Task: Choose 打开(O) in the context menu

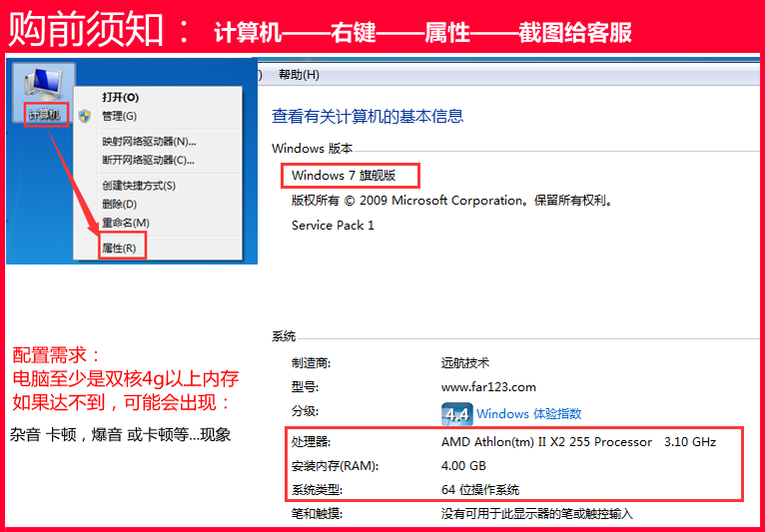Action: click(x=120, y=98)
